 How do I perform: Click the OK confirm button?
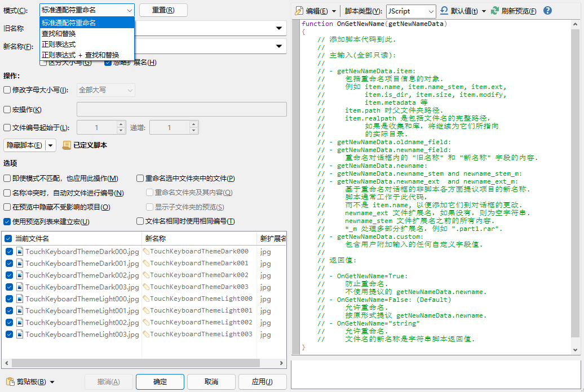tap(160, 381)
